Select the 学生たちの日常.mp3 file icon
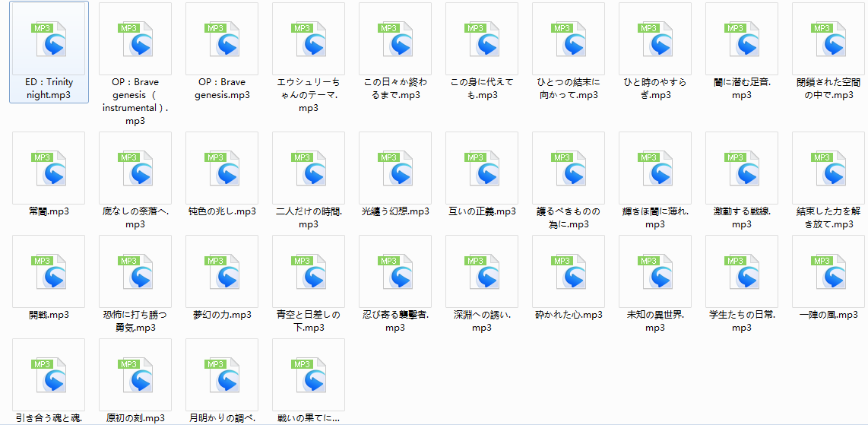This screenshot has width=868, height=425. point(742,271)
